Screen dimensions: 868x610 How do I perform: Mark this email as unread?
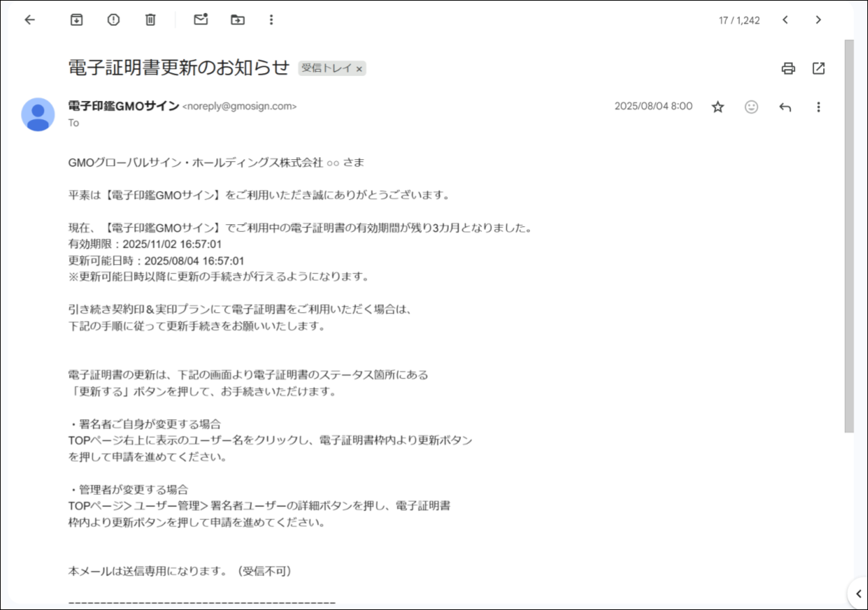tap(200, 20)
